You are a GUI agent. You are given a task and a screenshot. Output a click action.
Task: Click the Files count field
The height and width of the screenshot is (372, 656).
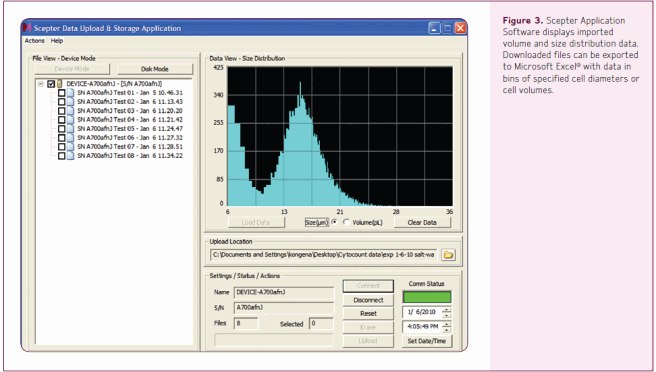point(246,323)
